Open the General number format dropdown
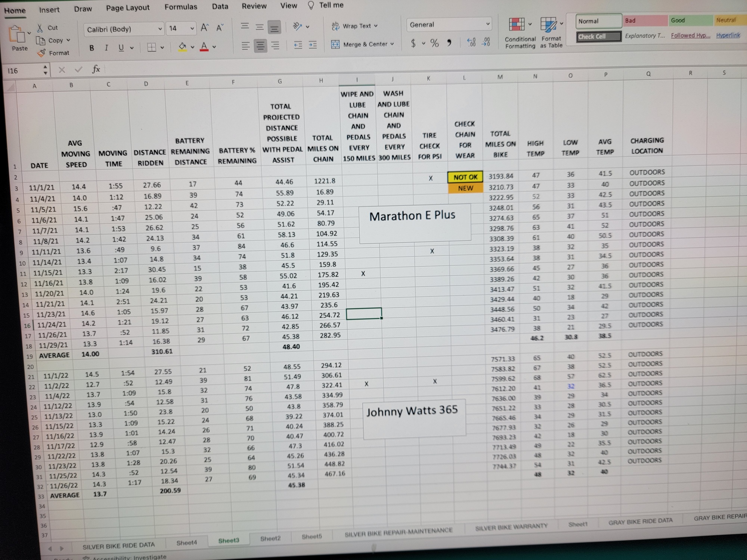Screen dimensions: 747x560 coord(487,24)
